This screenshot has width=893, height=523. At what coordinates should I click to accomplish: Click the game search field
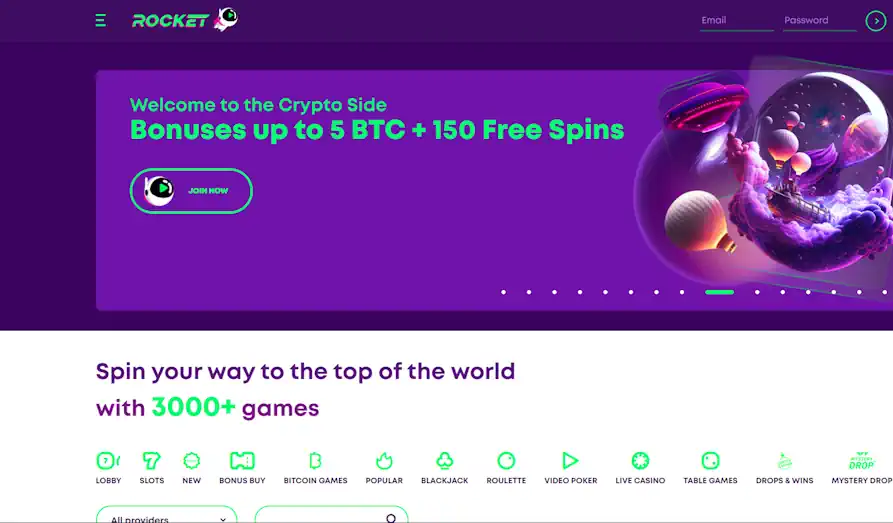point(331,514)
